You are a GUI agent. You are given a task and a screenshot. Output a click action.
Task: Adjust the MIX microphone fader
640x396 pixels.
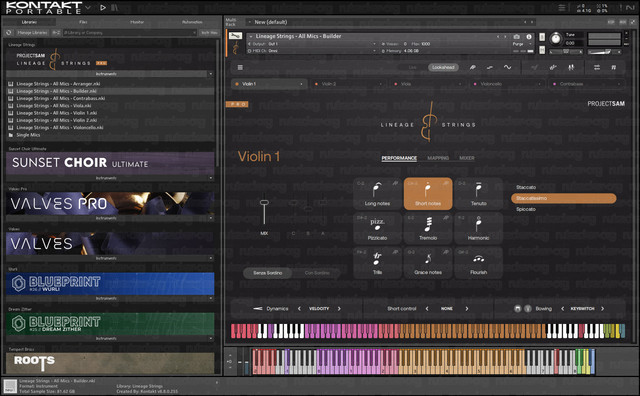(x=264, y=203)
